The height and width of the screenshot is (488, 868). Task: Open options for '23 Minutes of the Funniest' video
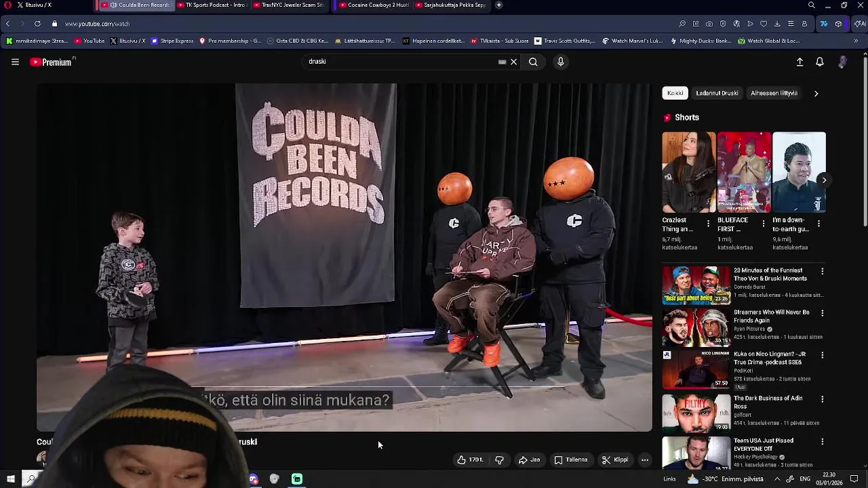pos(823,271)
